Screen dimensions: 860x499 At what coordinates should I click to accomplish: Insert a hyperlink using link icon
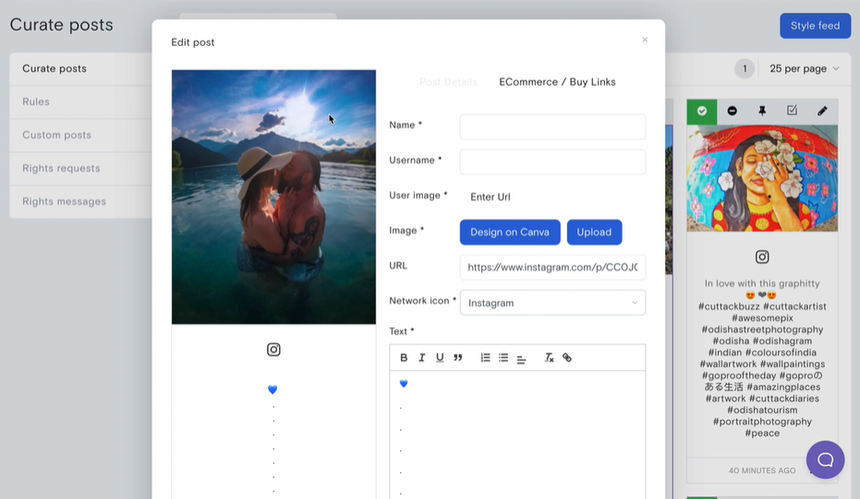coord(567,358)
